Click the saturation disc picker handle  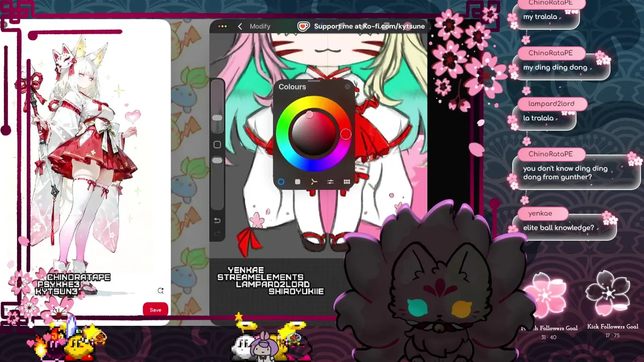click(309, 115)
